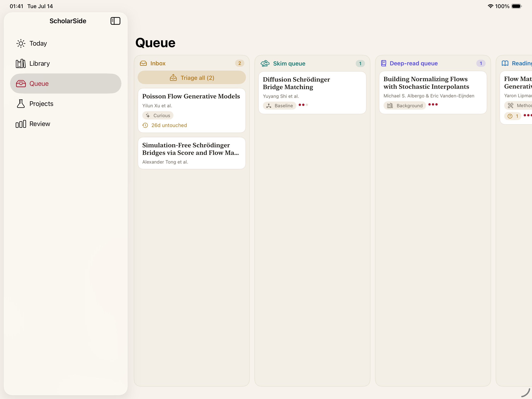The image size is (532, 399).
Task: Click the Wi-Fi status icon
Action: coord(490,6)
